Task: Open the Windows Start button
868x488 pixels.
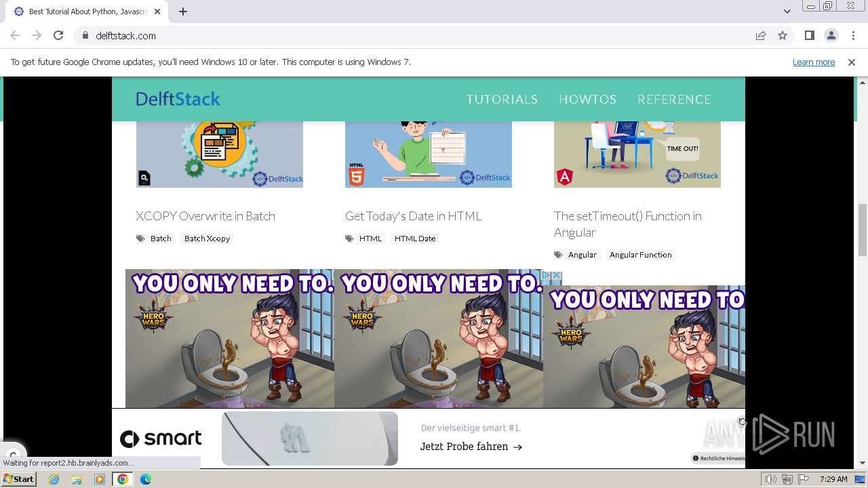Action: (x=19, y=479)
